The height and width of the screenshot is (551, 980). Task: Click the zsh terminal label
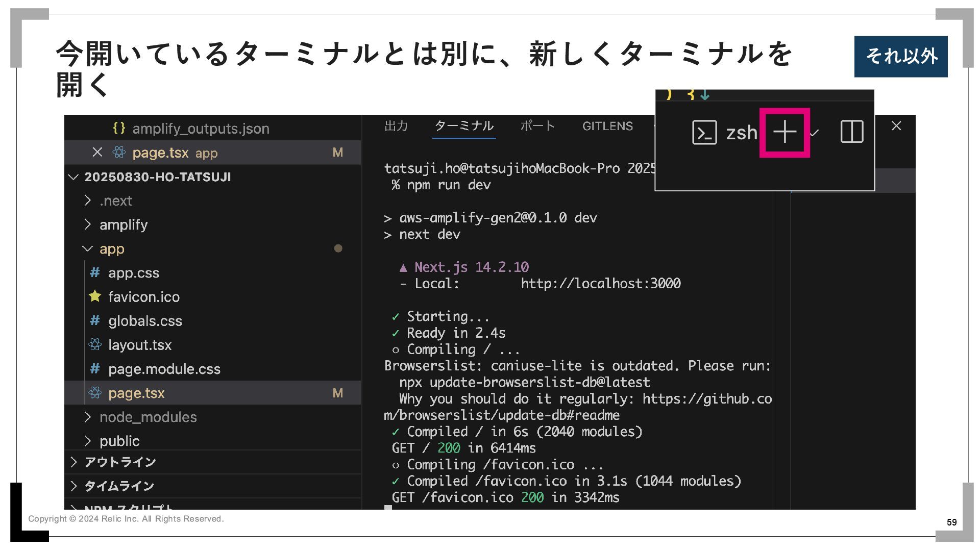pos(741,133)
